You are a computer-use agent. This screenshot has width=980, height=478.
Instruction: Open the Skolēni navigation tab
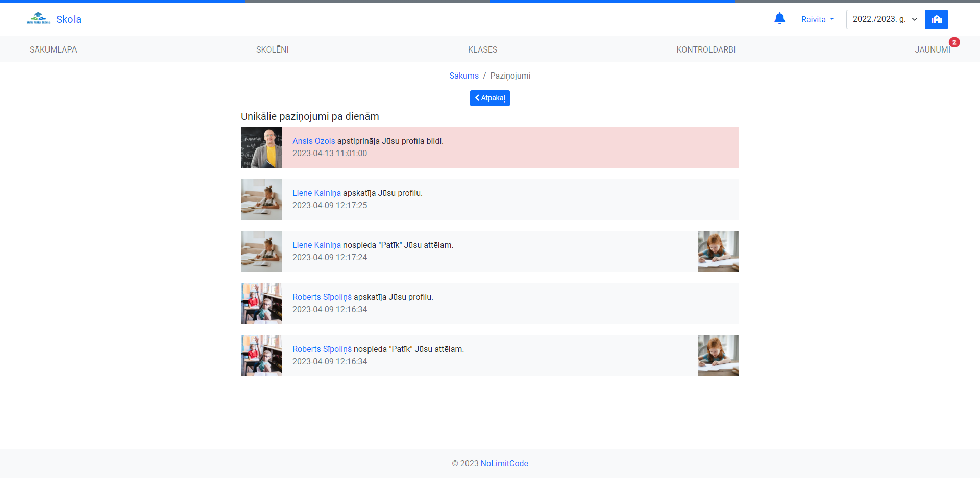(272, 49)
